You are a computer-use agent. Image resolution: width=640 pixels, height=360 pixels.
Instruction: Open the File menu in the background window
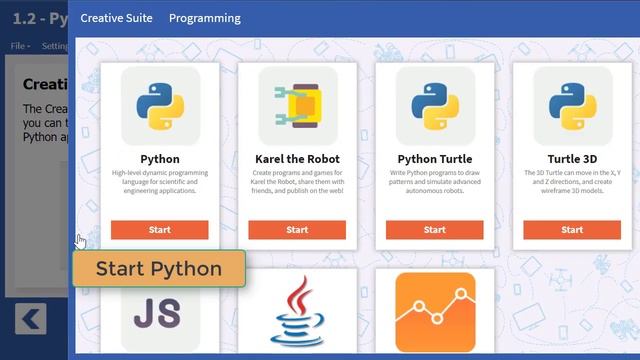coord(20,46)
